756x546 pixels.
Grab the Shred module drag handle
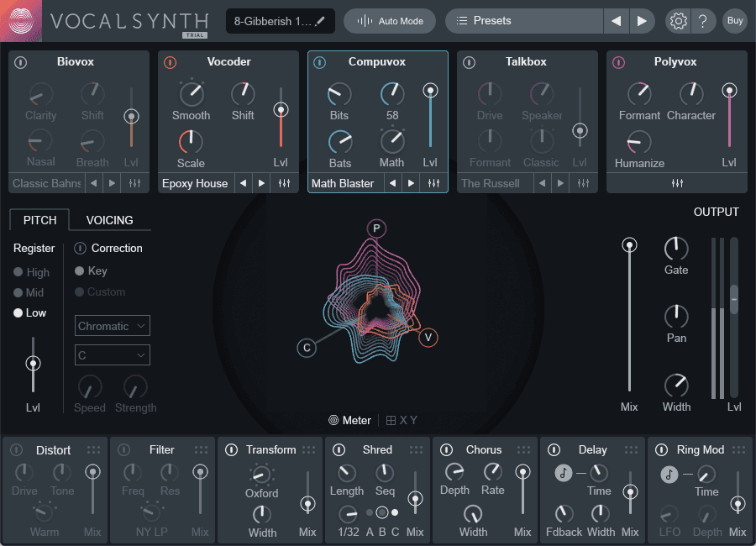[416, 449]
